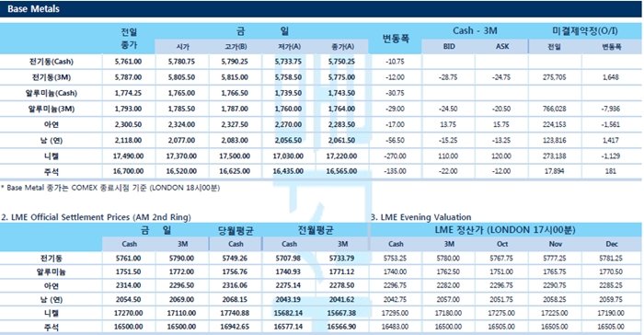Select the '미결제약정(O/I)' header
Viewport: 644px width, 335px height.
point(585,30)
